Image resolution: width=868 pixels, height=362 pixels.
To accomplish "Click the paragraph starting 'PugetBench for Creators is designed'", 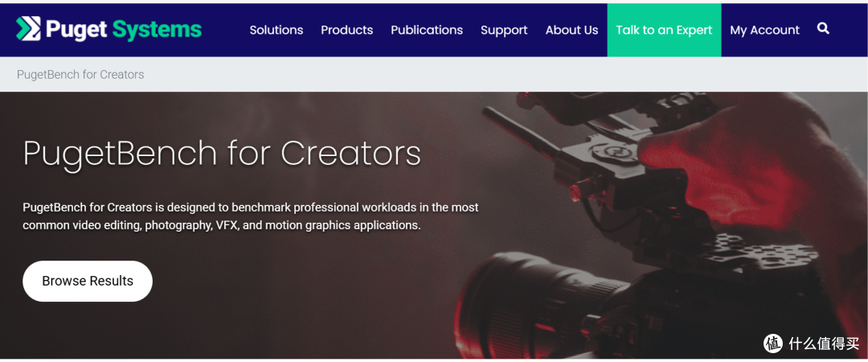I will click(251, 216).
